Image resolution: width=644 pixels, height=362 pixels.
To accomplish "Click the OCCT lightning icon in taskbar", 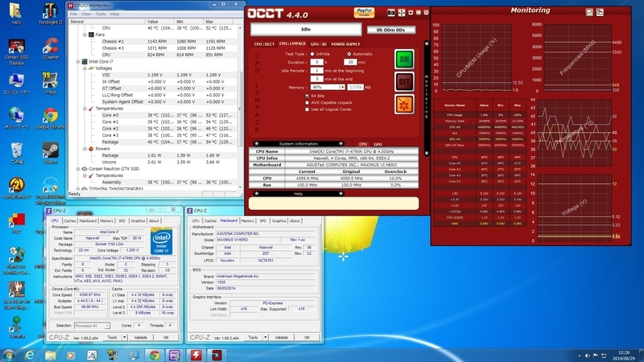I will pyautogui.click(x=196, y=355).
